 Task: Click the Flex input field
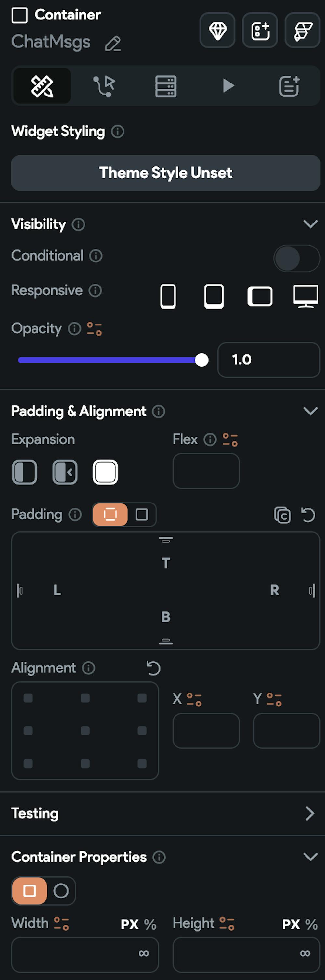click(x=206, y=471)
